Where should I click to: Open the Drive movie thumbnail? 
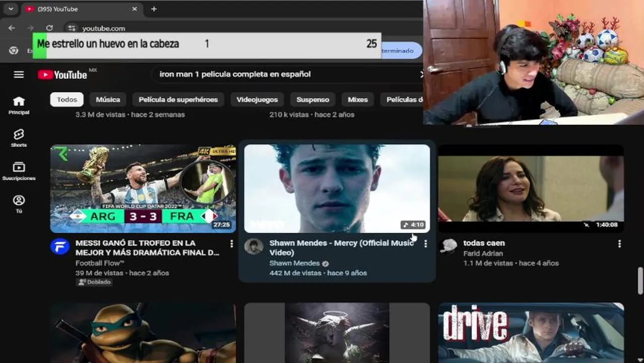coord(531,333)
